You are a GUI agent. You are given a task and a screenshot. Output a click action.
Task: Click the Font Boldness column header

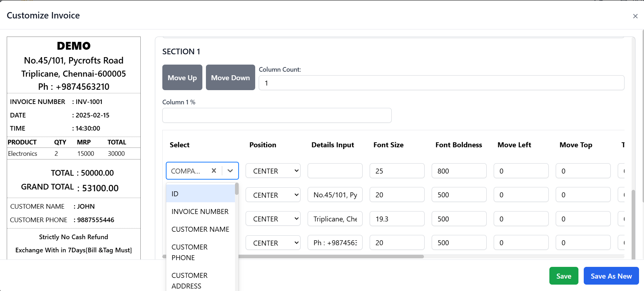click(459, 145)
